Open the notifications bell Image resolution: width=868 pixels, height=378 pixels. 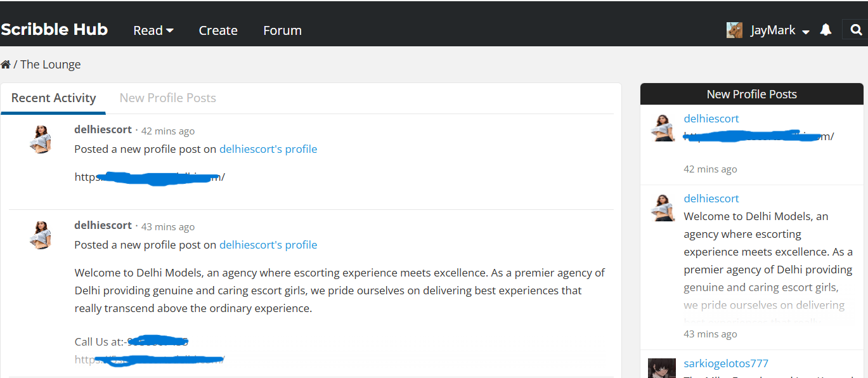click(826, 30)
